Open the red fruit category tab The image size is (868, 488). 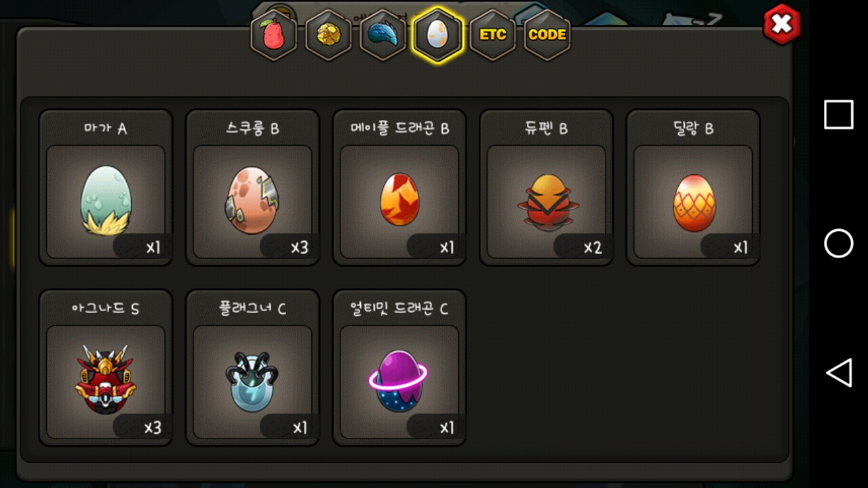point(274,35)
